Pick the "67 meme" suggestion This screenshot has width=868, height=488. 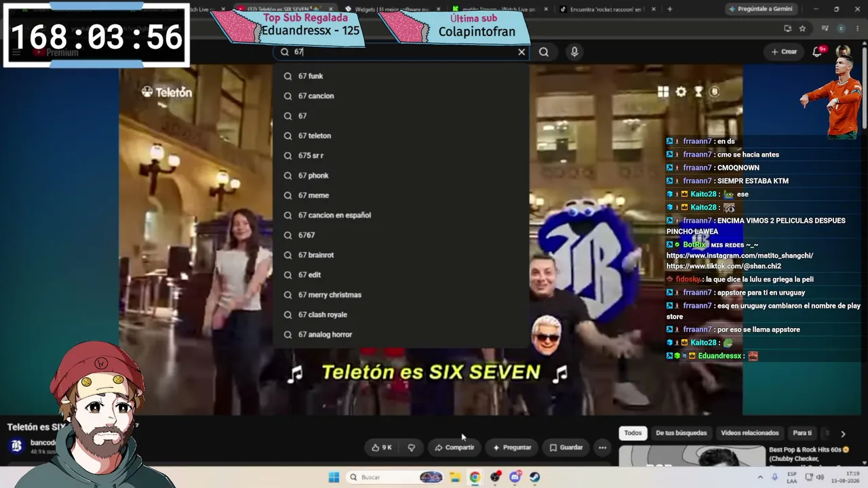400,195
